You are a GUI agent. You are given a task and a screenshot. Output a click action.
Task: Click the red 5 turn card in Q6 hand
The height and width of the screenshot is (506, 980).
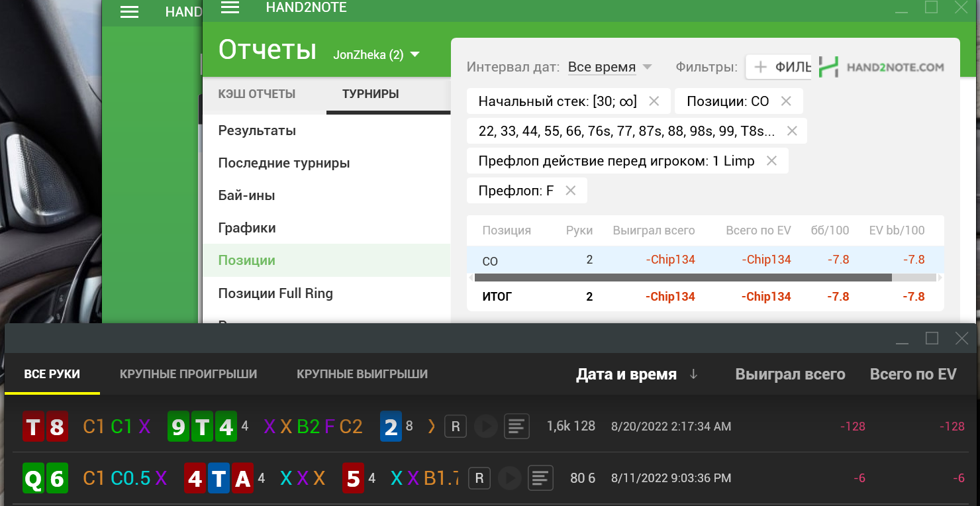click(354, 478)
